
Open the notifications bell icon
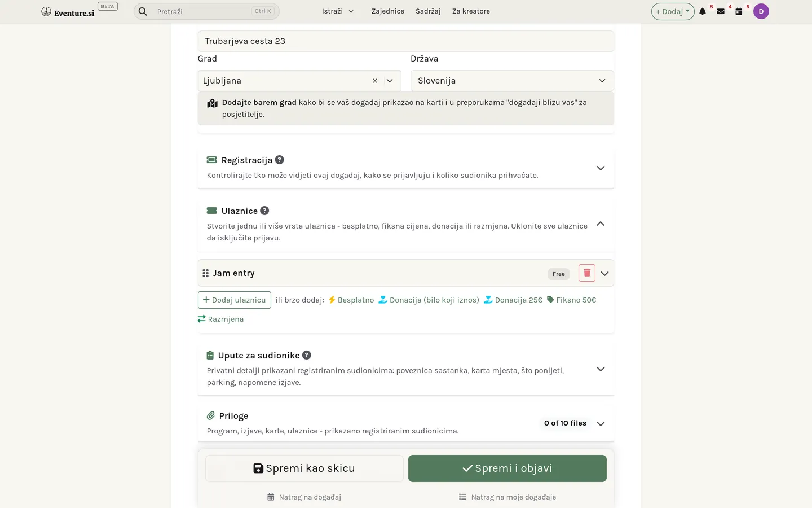click(703, 11)
